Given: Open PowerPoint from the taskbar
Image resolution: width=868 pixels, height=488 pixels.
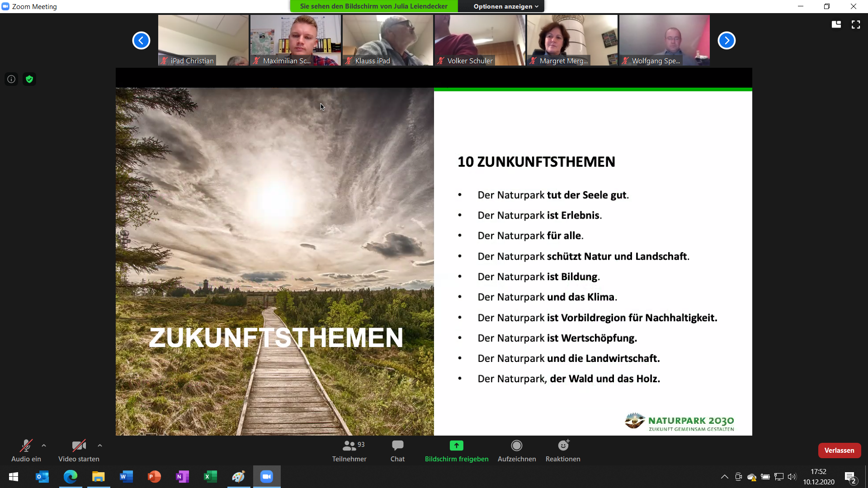Looking at the screenshot, I should click(154, 477).
